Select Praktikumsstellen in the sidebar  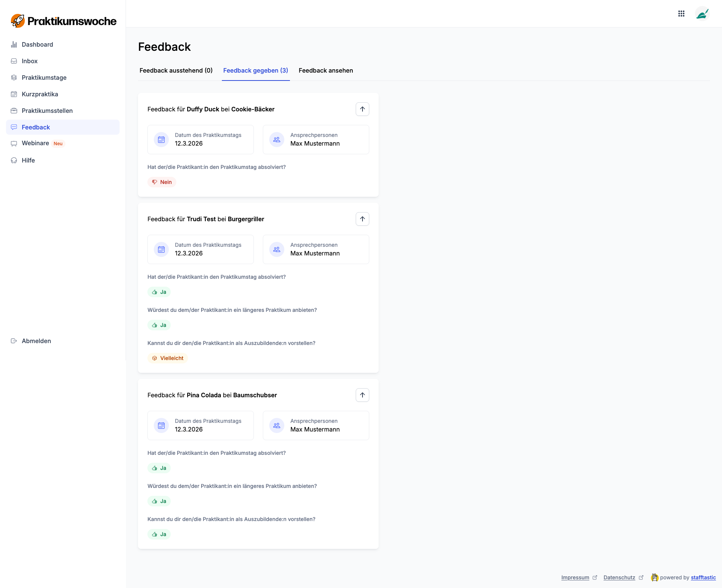pyautogui.click(x=47, y=111)
